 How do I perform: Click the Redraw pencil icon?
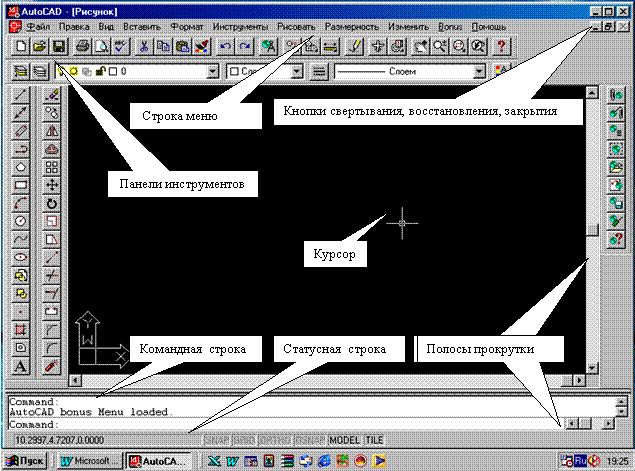(x=354, y=47)
